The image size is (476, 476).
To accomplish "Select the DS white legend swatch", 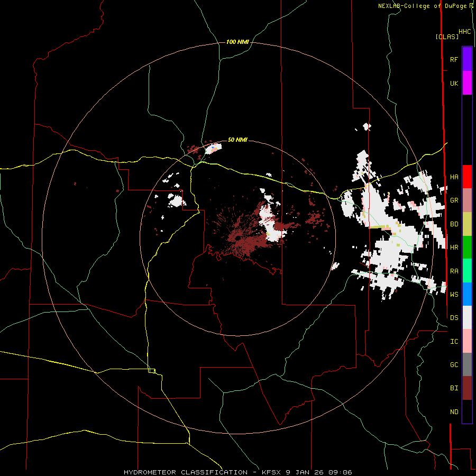I will pos(467,317).
